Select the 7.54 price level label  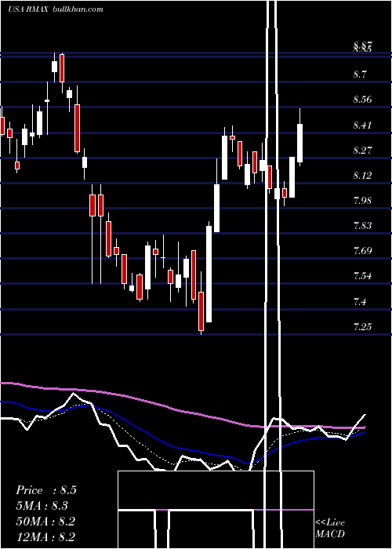362,275
